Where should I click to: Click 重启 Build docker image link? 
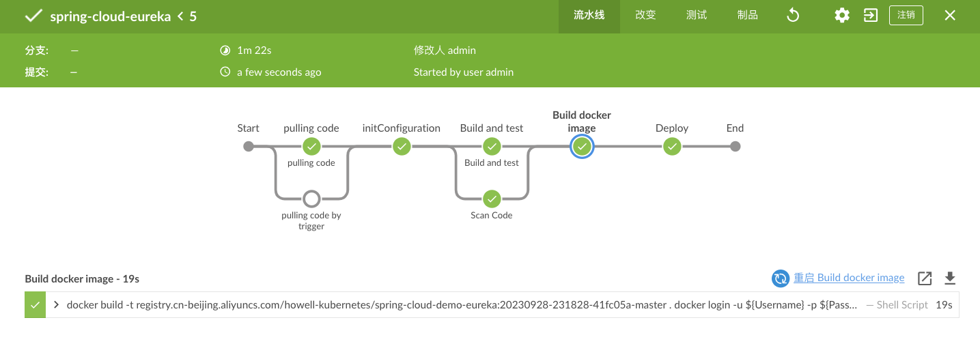click(x=849, y=278)
